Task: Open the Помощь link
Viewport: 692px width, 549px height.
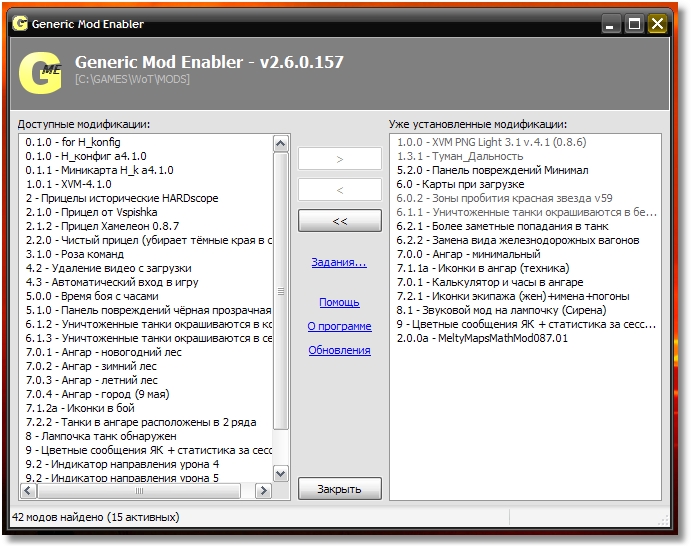Action: pyautogui.click(x=339, y=302)
